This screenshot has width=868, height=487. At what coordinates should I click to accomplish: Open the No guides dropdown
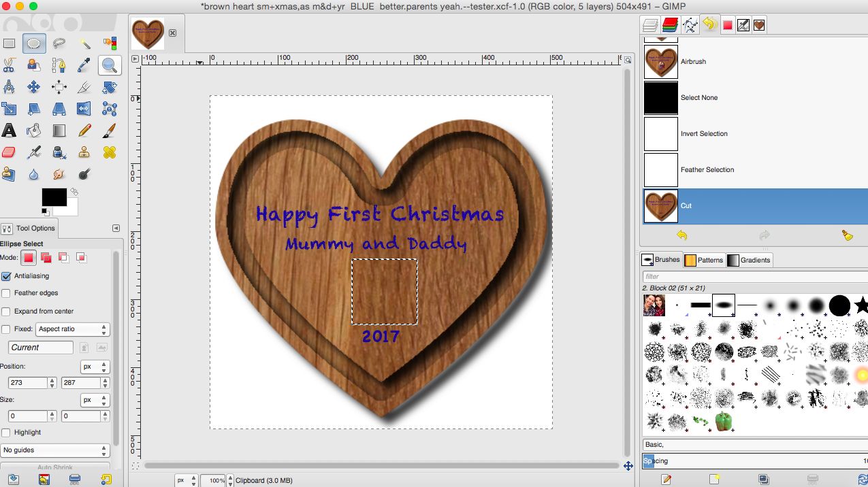tap(55, 450)
